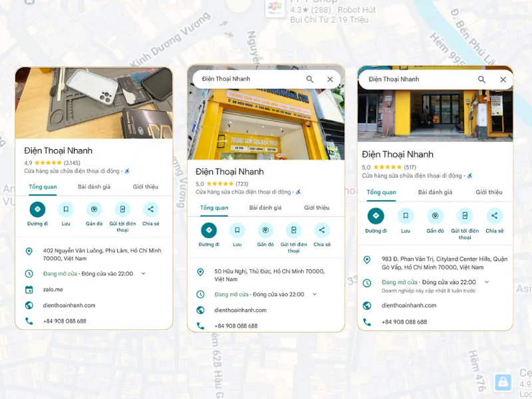
Task: Share the Thủ Đức shop listing
Action: (322, 230)
